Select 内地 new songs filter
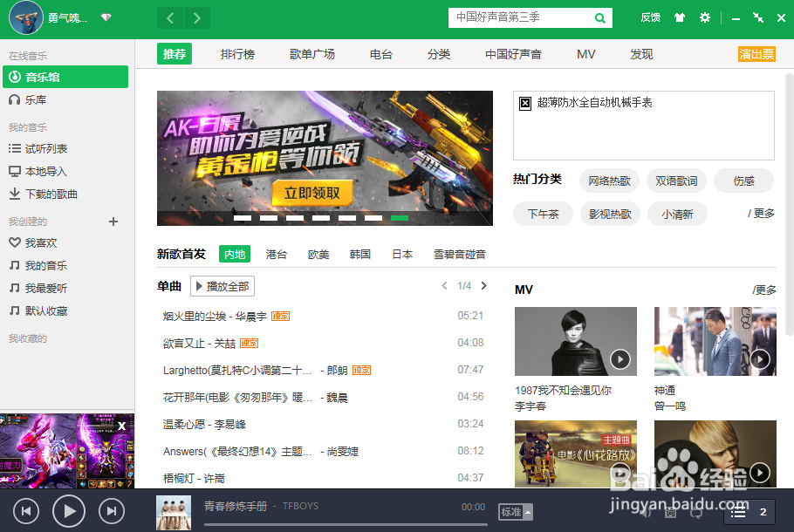The height and width of the screenshot is (532, 794). click(235, 254)
